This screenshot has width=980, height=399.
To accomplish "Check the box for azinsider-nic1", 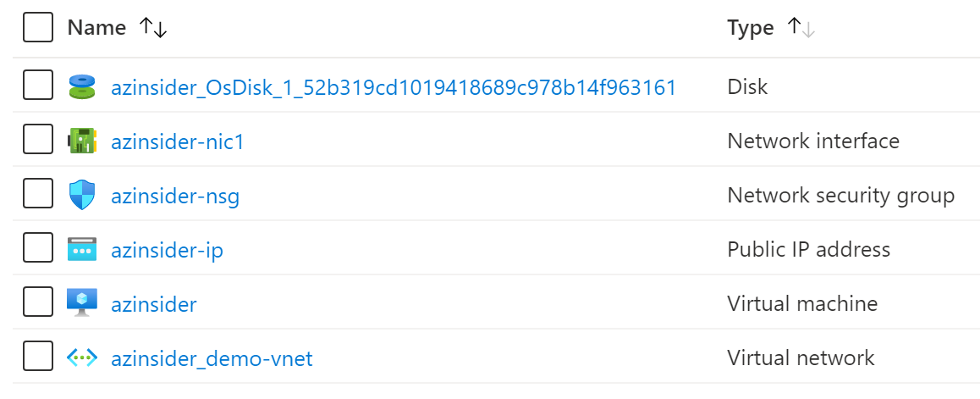I will point(38,140).
